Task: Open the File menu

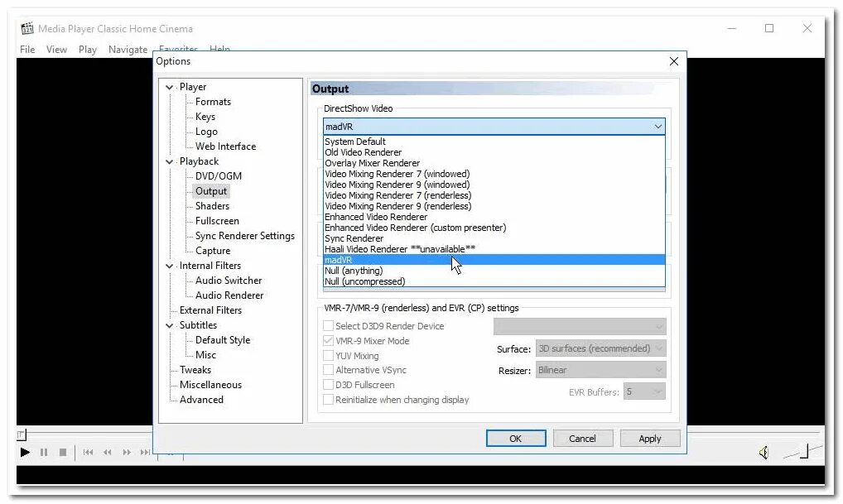Action: pos(27,50)
